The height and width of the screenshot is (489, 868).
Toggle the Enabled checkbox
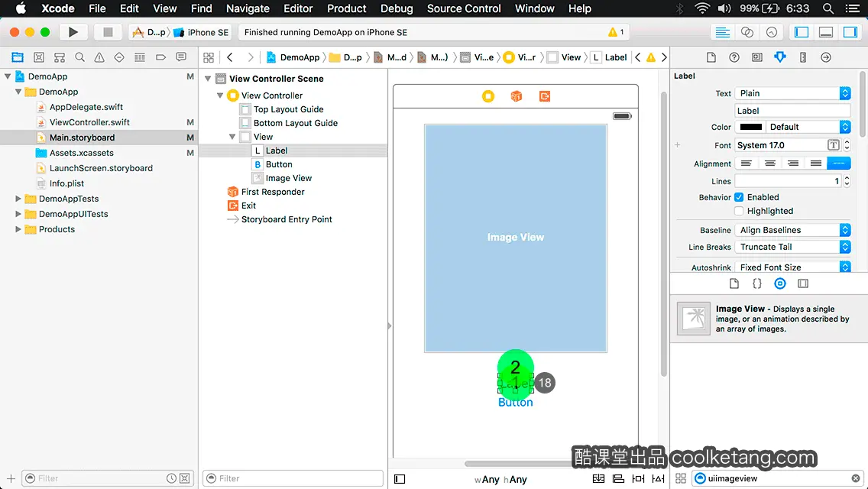(739, 197)
